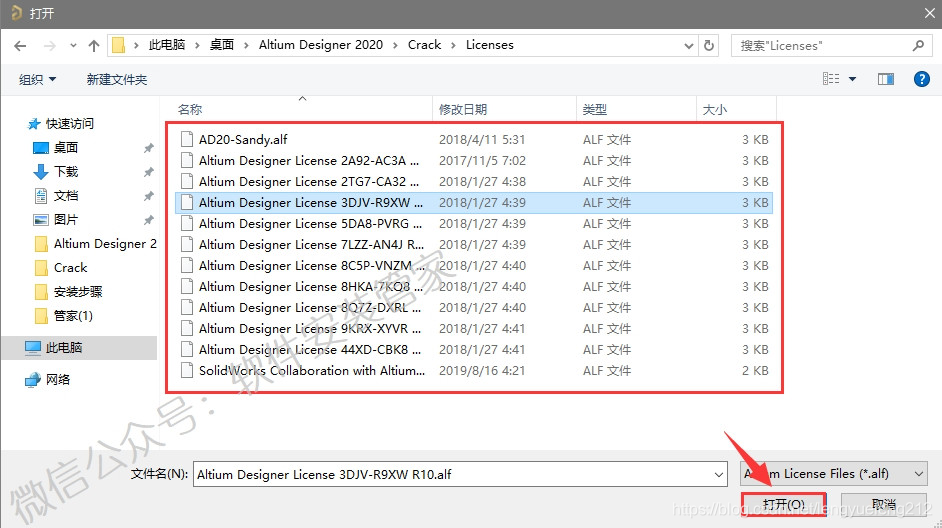Click the 打开(O) button
942x528 pixels.
pyautogui.click(x=784, y=504)
